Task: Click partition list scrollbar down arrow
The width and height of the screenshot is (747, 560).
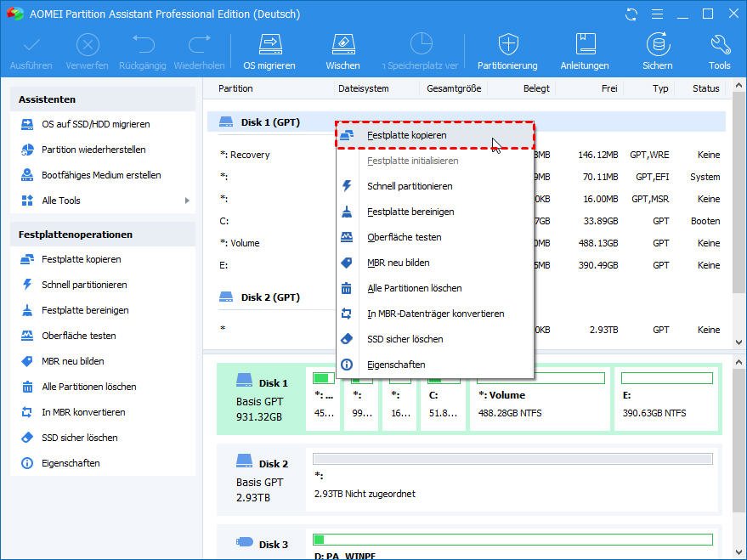Action: 739,342
